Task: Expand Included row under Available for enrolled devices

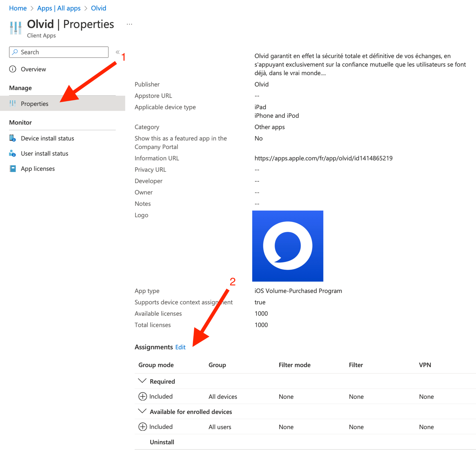Action: (142, 427)
